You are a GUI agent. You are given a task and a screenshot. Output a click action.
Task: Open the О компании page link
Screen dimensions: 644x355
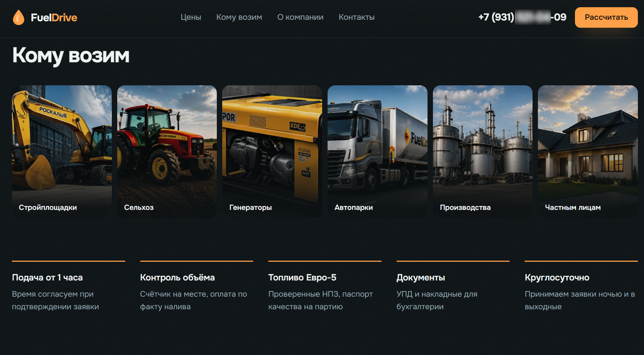tap(300, 17)
